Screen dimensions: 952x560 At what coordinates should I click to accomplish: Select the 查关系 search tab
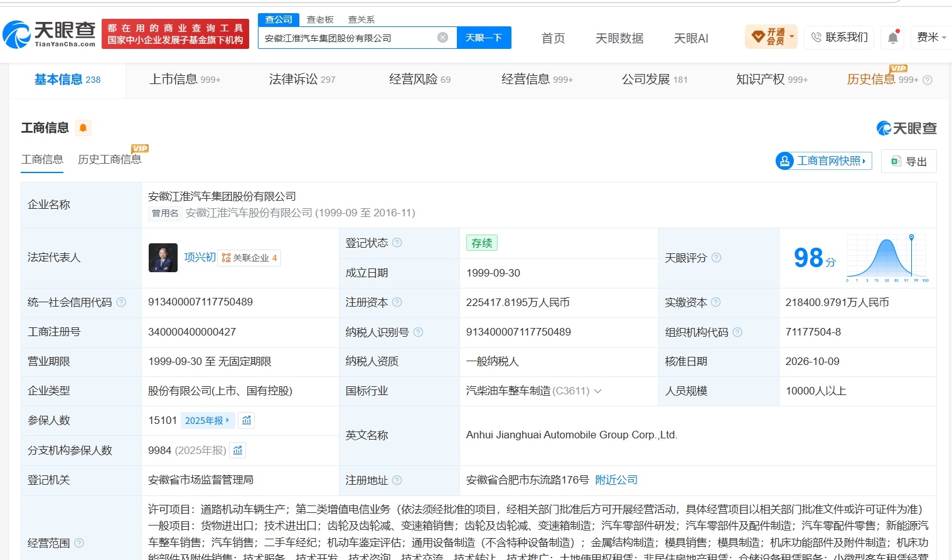[x=361, y=19]
